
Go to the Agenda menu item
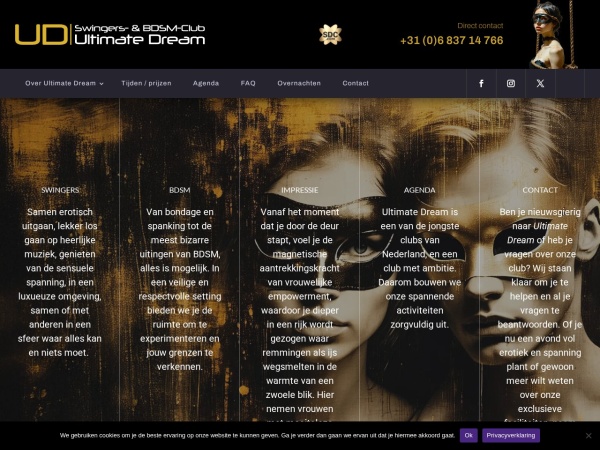click(x=206, y=83)
